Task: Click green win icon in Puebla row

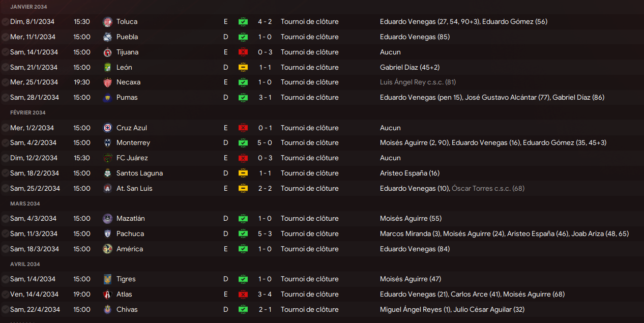Action: click(243, 37)
